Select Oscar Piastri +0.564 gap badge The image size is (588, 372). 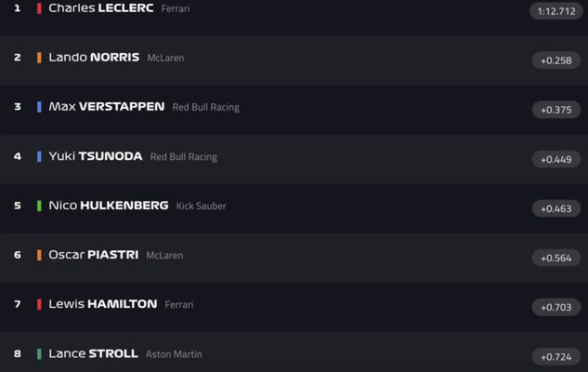[556, 258]
